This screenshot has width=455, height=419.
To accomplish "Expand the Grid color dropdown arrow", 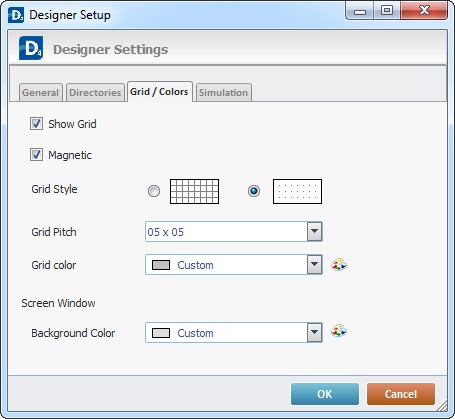I will pyautogui.click(x=314, y=265).
